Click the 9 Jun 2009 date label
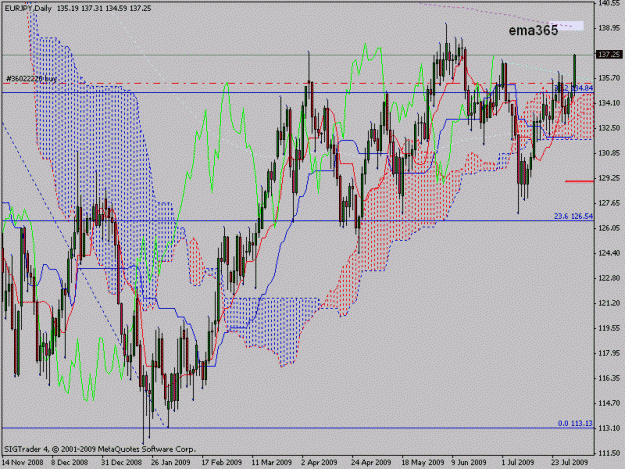The height and width of the screenshot is (469, 625). tap(468, 462)
